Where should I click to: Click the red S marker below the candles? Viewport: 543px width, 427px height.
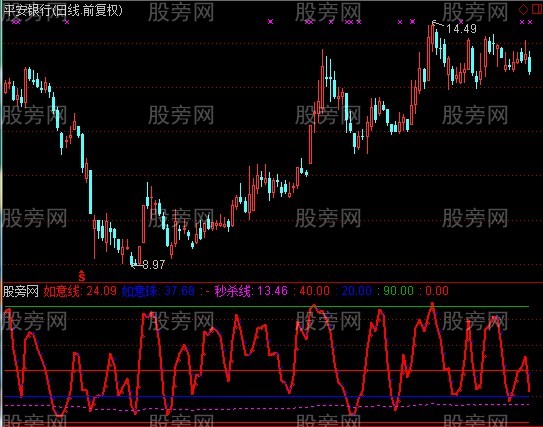coord(81,276)
